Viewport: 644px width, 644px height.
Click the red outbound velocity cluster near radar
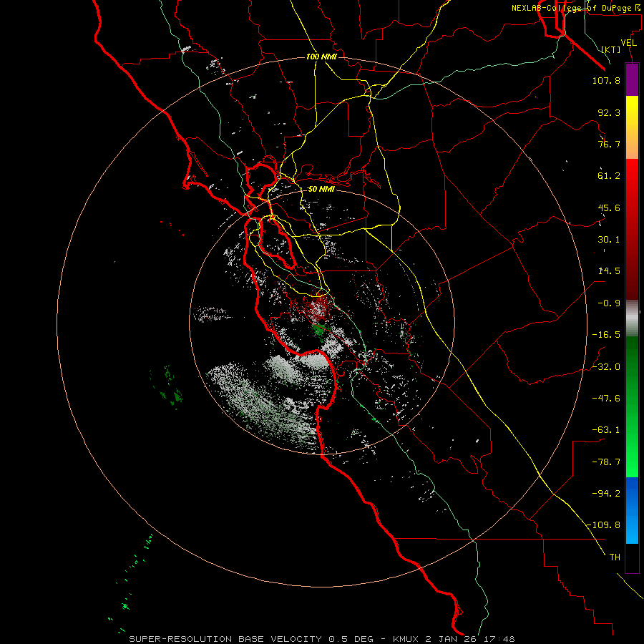tap(318, 308)
